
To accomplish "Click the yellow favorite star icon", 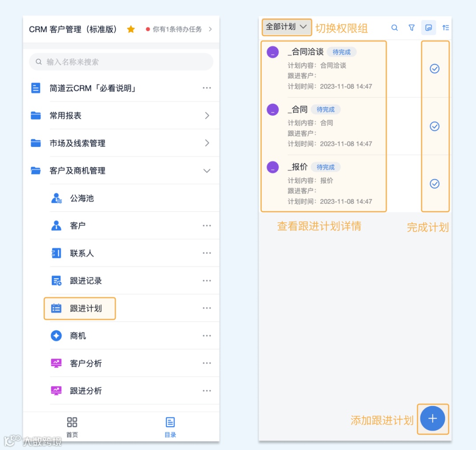I will (x=131, y=29).
